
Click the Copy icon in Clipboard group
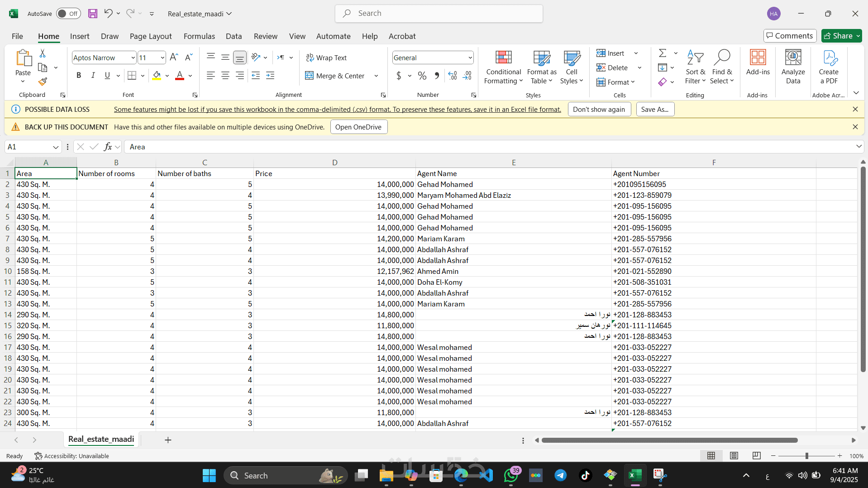pyautogui.click(x=43, y=67)
